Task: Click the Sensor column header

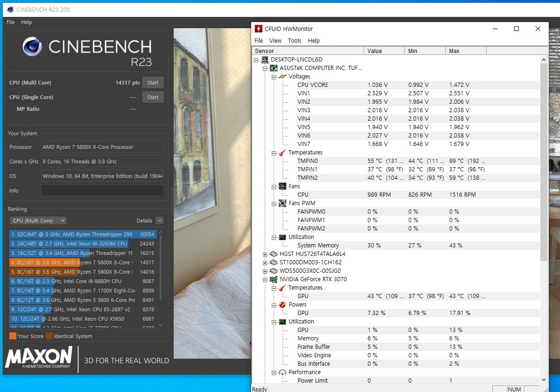Action: click(x=308, y=51)
